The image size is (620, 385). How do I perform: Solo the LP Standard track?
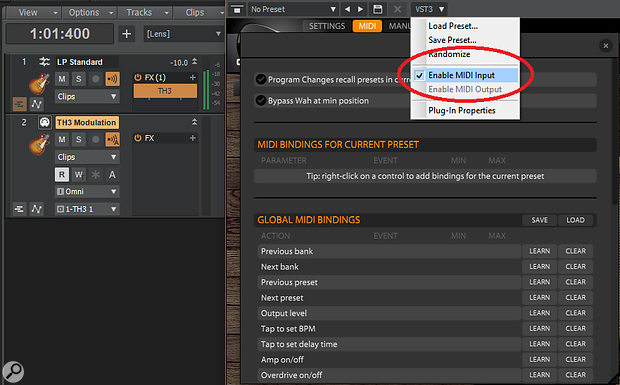78,79
